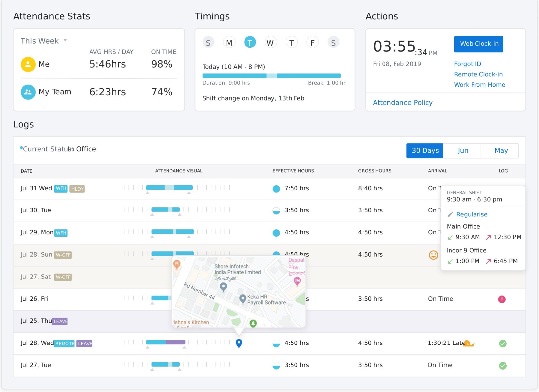Click the map pin on Jul 28 Wed row

coord(239,343)
